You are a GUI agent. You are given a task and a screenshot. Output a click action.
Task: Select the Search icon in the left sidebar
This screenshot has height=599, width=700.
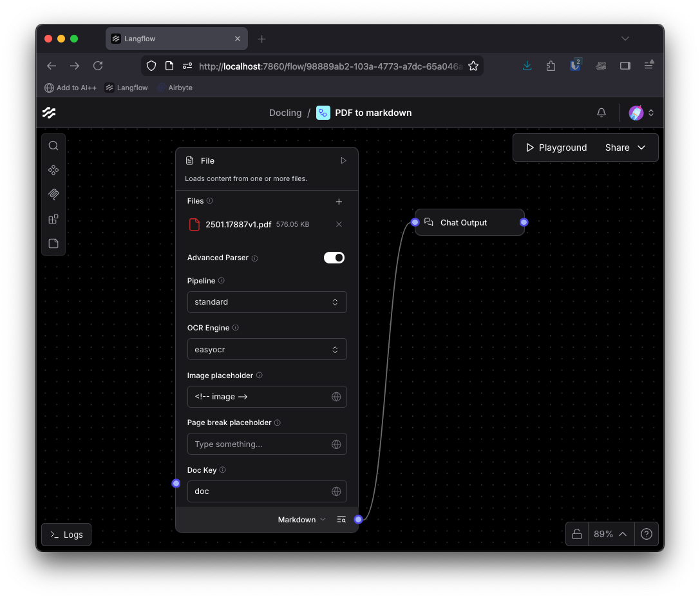pyautogui.click(x=53, y=146)
